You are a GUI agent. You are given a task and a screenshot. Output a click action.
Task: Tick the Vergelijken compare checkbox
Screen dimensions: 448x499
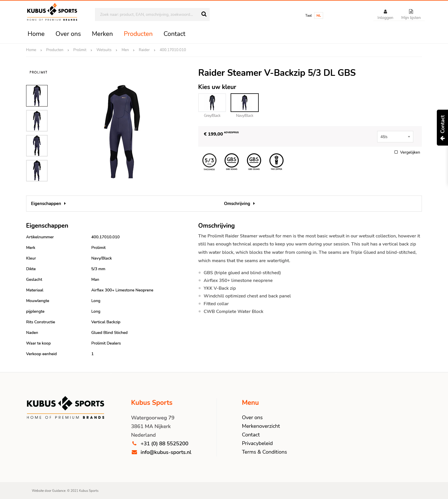[396, 152]
